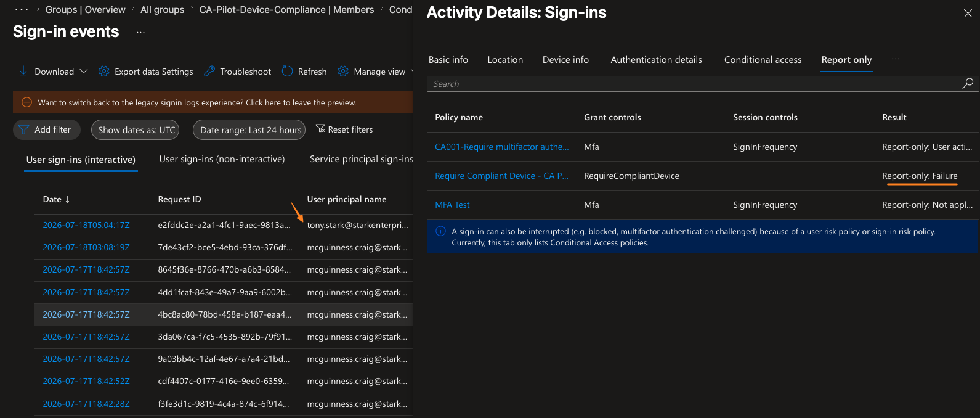Expand the Download chevron menu
This screenshot has width=980, height=418.
click(x=84, y=72)
